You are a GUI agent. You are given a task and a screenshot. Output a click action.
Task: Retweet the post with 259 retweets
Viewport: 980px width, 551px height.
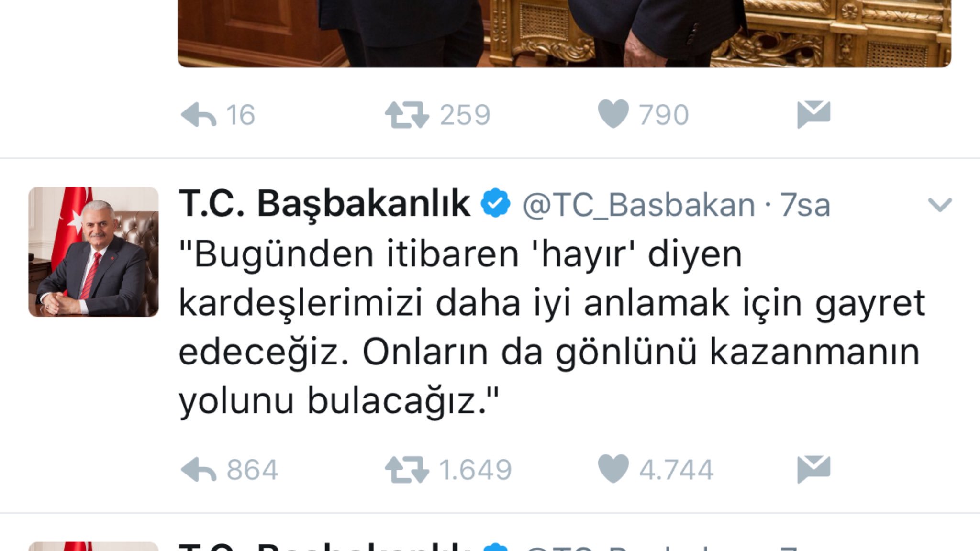407,115
